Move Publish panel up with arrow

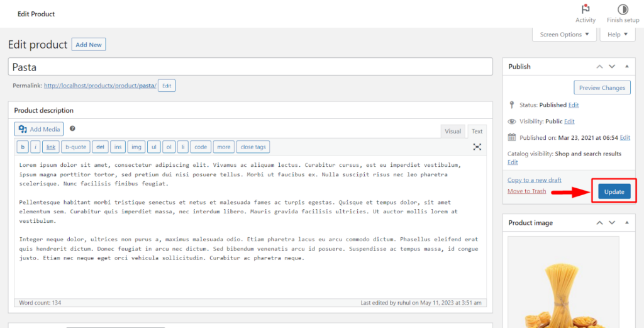[x=599, y=67]
